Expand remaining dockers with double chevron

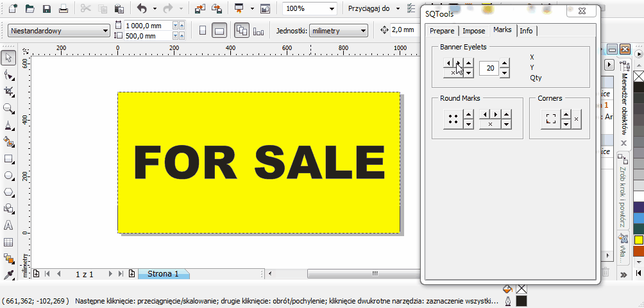tap(623, 275)
